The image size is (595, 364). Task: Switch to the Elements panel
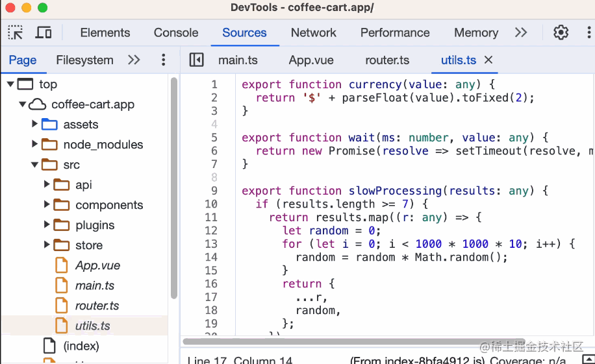105,32
